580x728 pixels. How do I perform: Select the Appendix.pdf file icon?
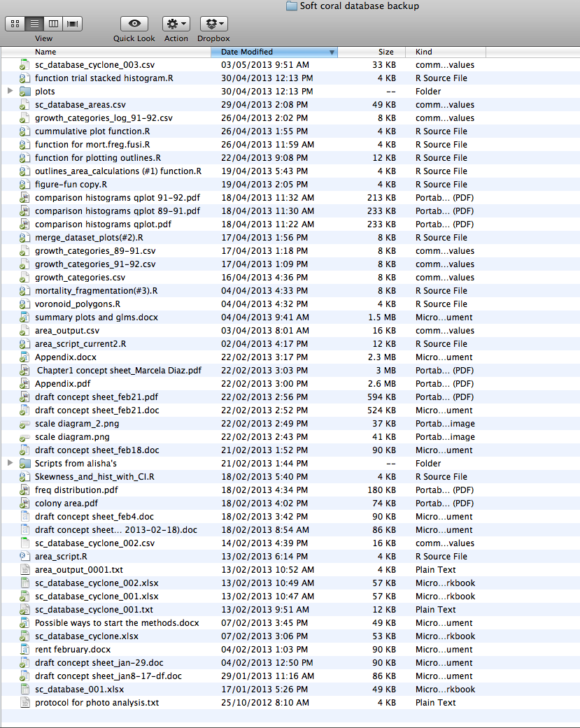(x=24, y=384)
